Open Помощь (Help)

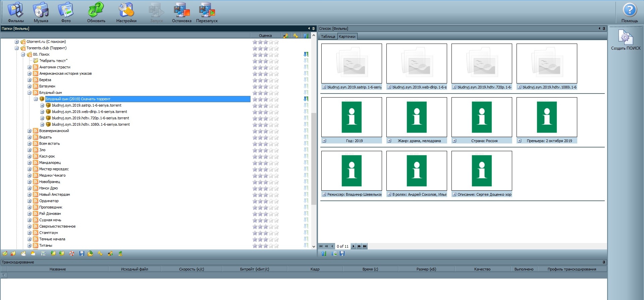pyautogui.click(x=630, y=12)
